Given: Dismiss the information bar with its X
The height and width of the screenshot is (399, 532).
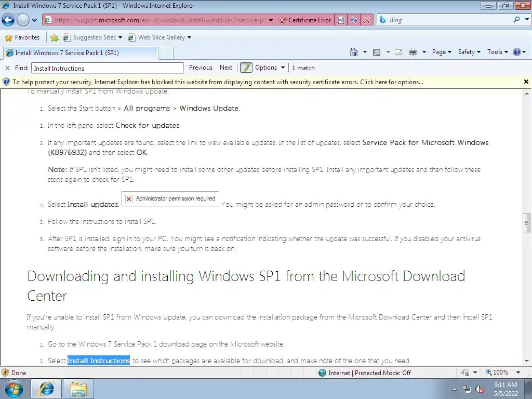Looking at the screenshot, I should tap(526, 82).
